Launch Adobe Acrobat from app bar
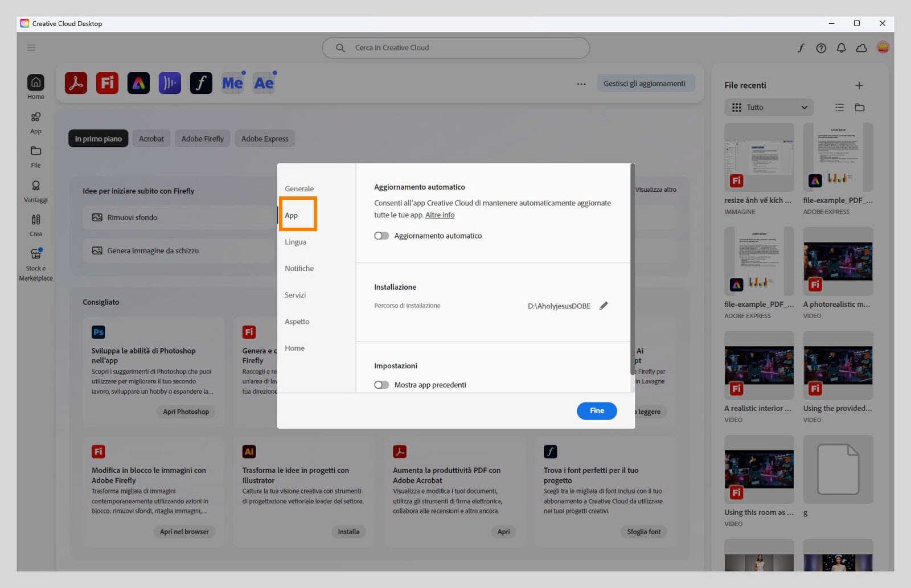This screenshot has width=911, height=588. coord(76,83)
